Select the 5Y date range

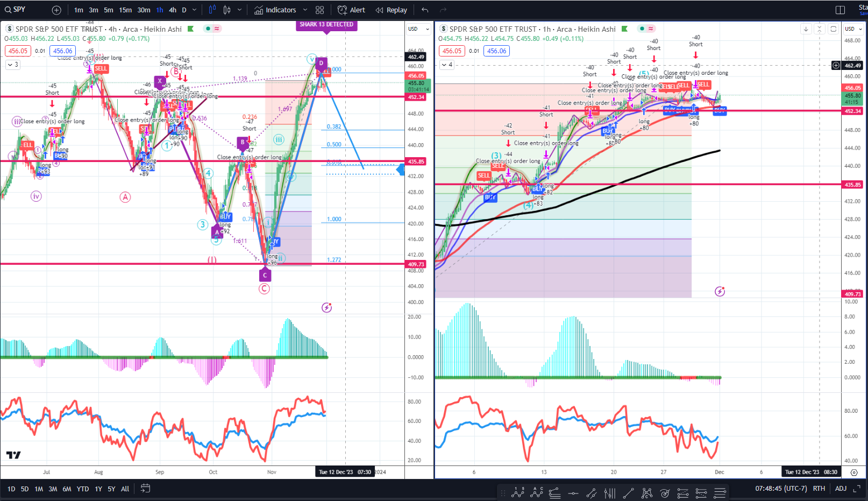[x=111, y=489]
